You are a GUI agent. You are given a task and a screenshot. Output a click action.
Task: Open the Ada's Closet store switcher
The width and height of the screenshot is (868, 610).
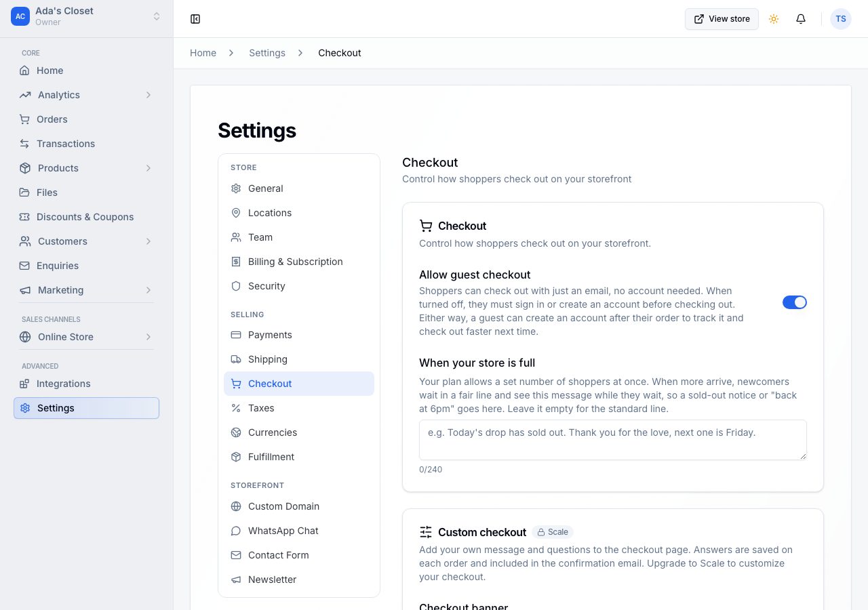86,16
